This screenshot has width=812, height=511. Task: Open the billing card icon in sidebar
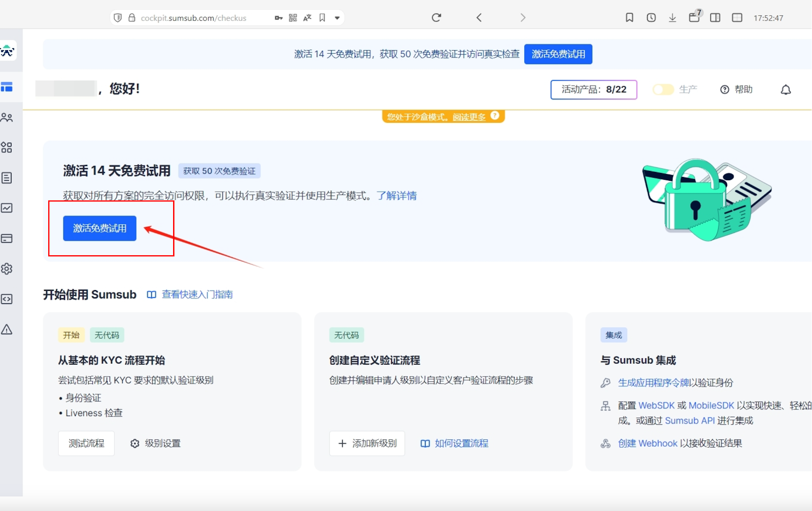[x=7, y=239]
